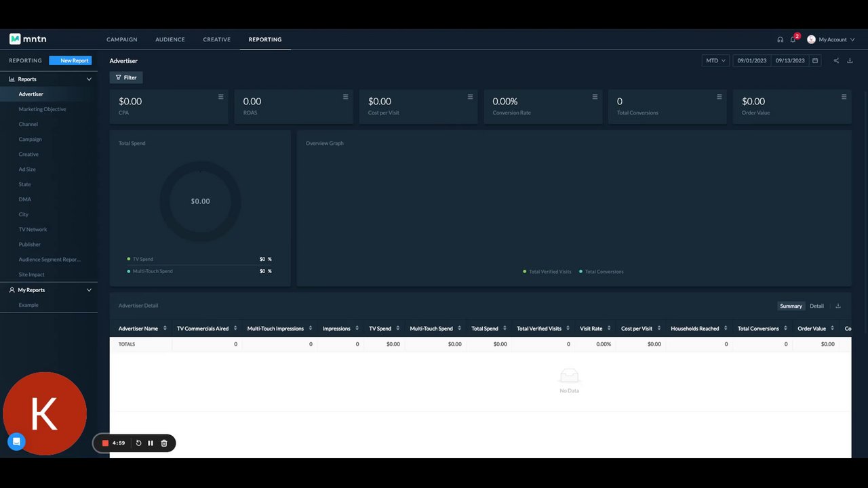This screenshot has height=488, width=868.
Task: Sort by Multi-Touch Impressions column
Action: tap(311, 329)
